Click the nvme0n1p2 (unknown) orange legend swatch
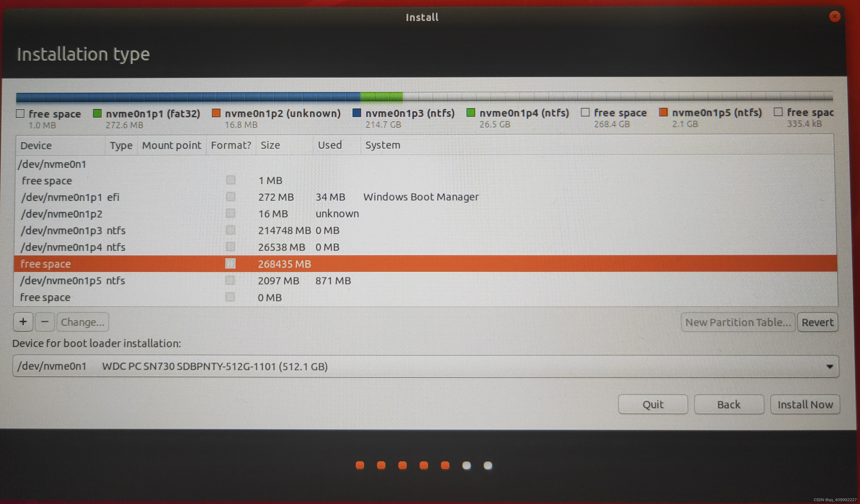 coord(216,113)
